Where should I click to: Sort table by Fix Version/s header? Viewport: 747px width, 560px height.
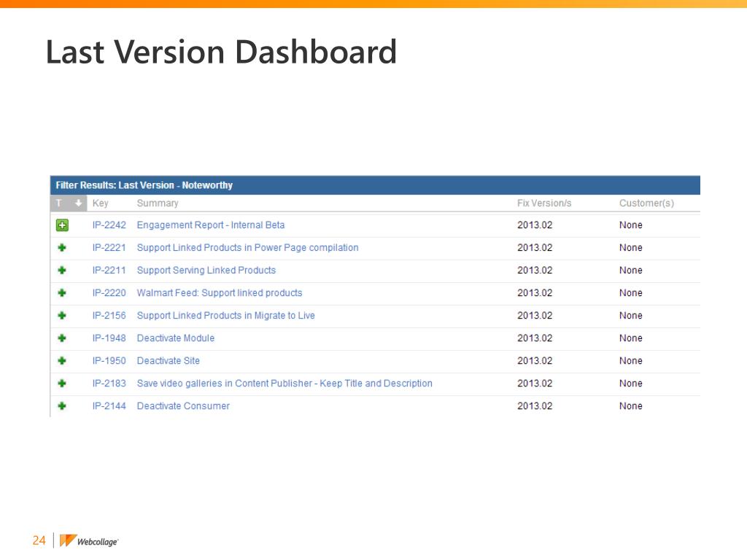[544, 203]
